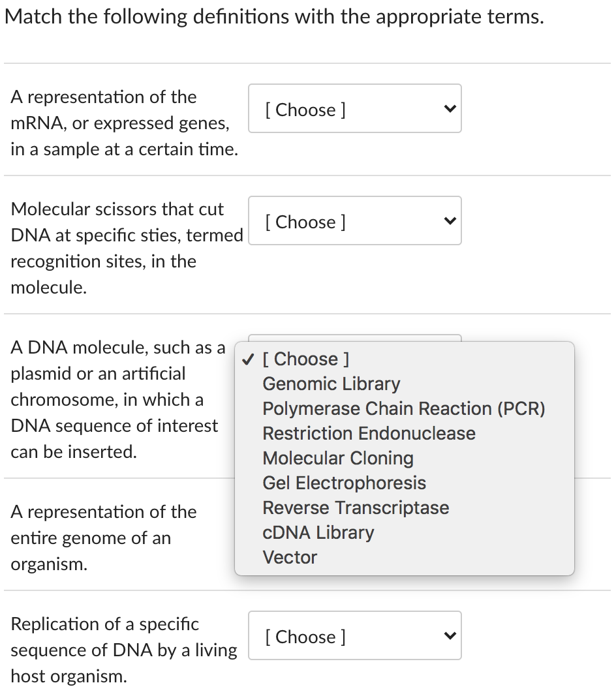Open the first [Choose] dropdown for mRNA definition
The width and height of the screenshot is (616, 698).
pyautogui.click(x=354, y=108)
